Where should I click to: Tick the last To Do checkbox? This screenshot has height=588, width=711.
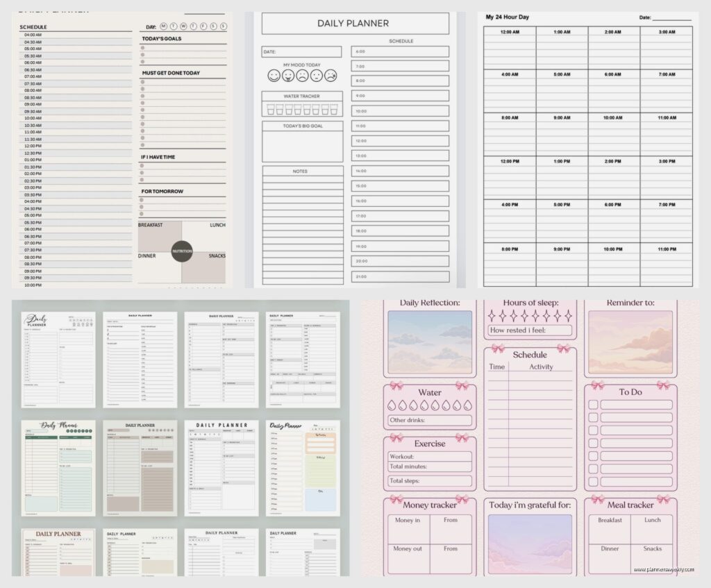click(593, 482)
